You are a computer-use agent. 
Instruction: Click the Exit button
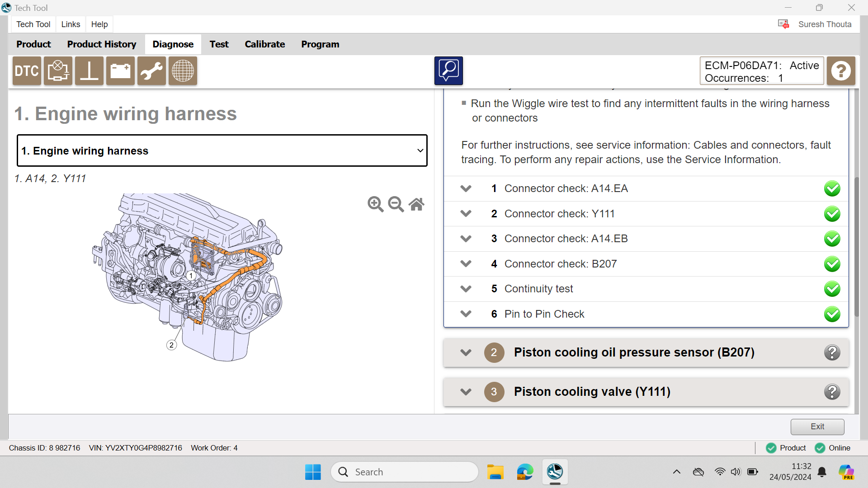817,427
